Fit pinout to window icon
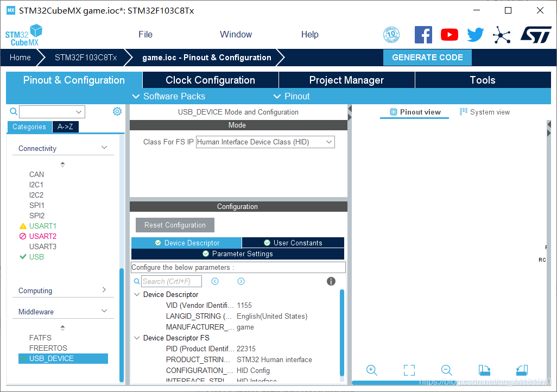Screen dimensions: 557x392 pyautogui.click(x=409, y=370)
